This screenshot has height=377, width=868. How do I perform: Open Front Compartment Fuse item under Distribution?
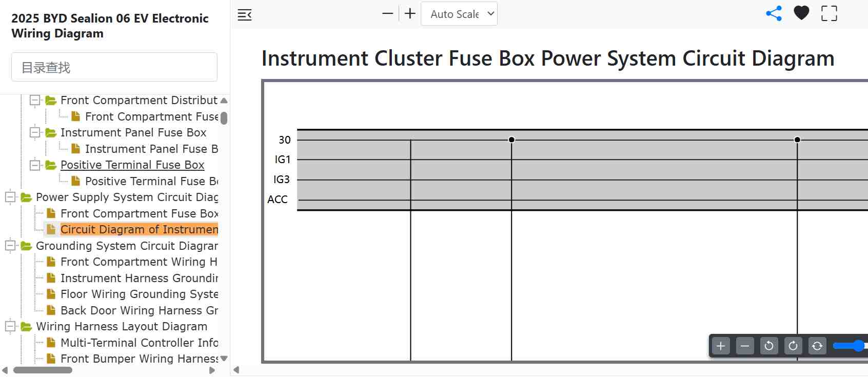[x=151, y=116]
